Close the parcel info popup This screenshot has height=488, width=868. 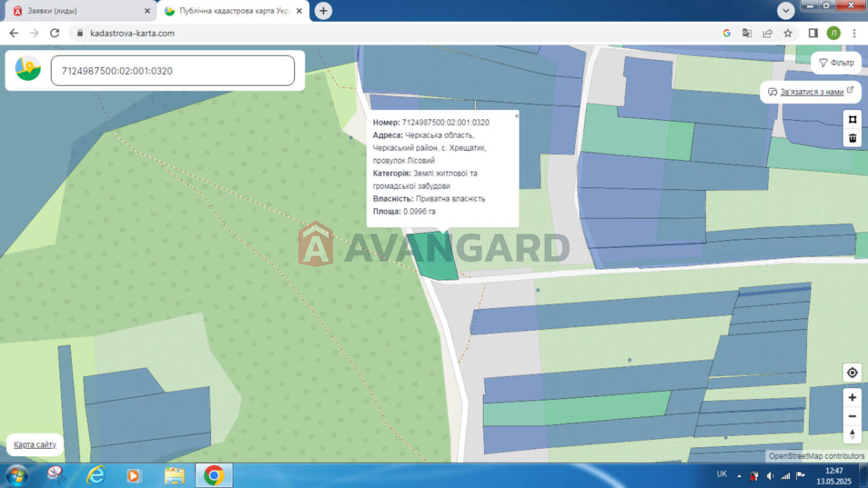click(x=516, y=116)
